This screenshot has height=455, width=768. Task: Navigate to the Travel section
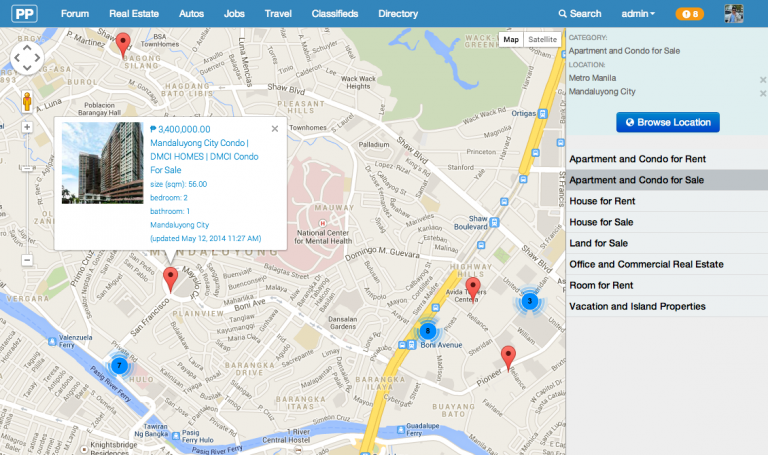(x=278, y=14)
